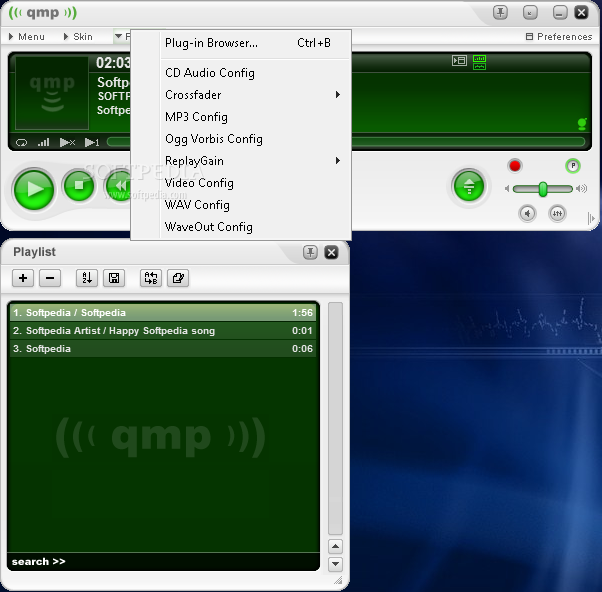Close the QMP player window
Viewport: 602px width, 592px height.
click(581, 13)
